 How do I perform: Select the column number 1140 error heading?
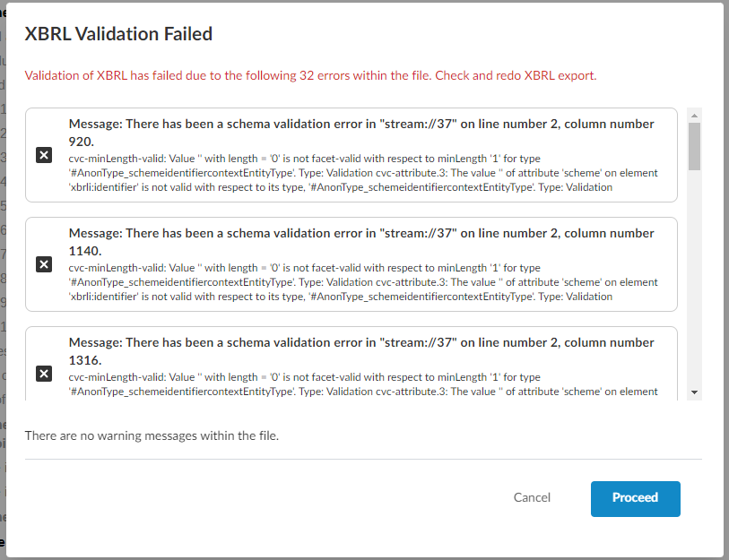361,241
